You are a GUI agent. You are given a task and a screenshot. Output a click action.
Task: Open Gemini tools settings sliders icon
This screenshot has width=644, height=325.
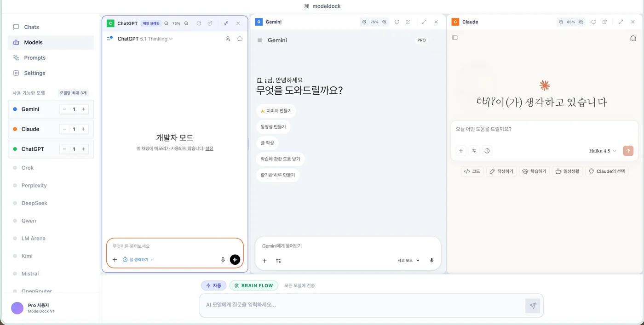coord(278,261)
